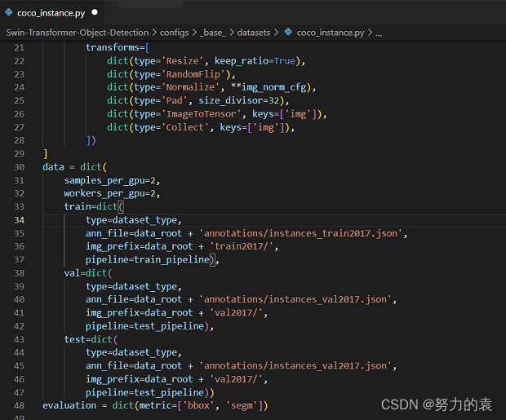
Task: Click coco_instance.py in breadcrumb path
Action: click(x=331, y=33)
